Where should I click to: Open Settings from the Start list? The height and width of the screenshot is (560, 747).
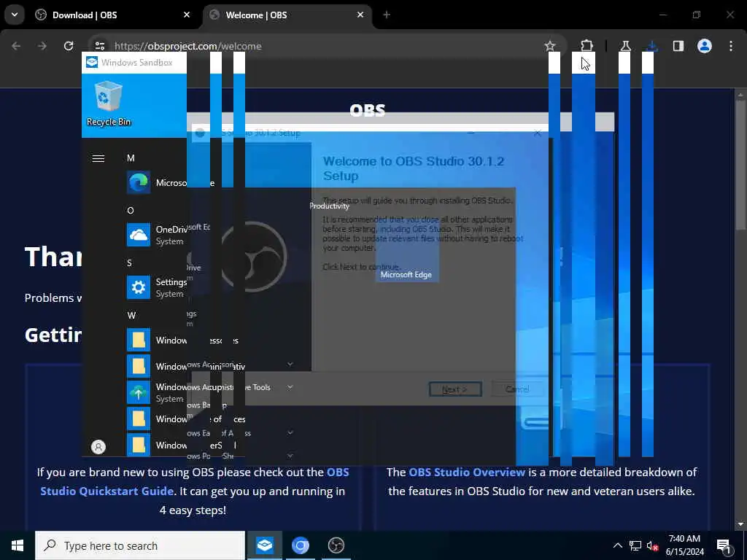(157, 287)
